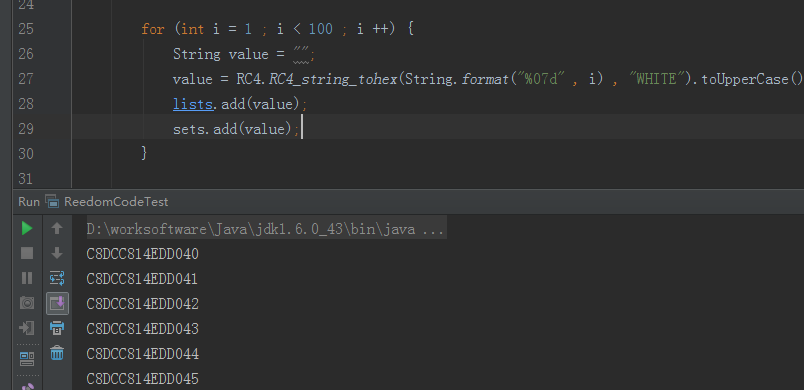Screen dimensions: 804x390
Task: Click gutter line number 27
Action: 26,79
